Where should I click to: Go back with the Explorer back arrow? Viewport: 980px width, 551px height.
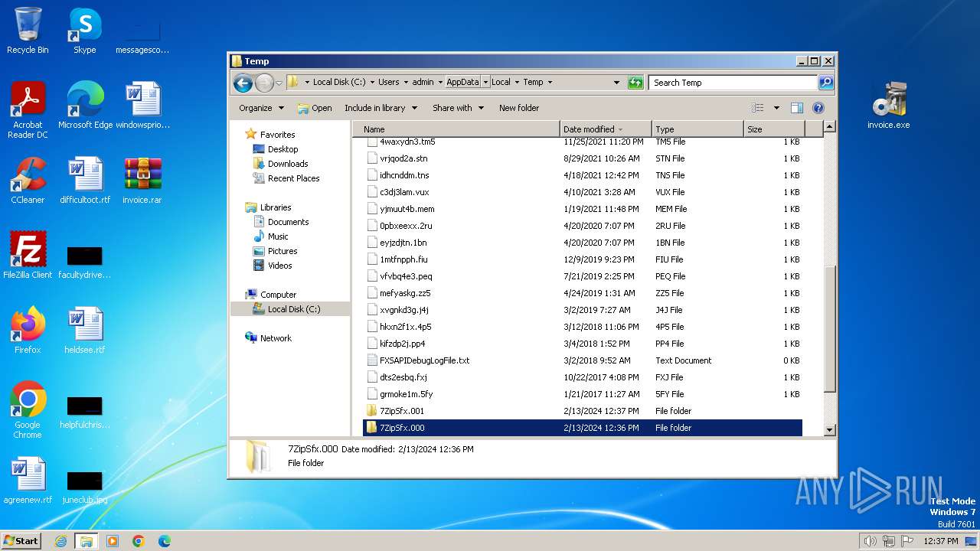coord(243,83)
